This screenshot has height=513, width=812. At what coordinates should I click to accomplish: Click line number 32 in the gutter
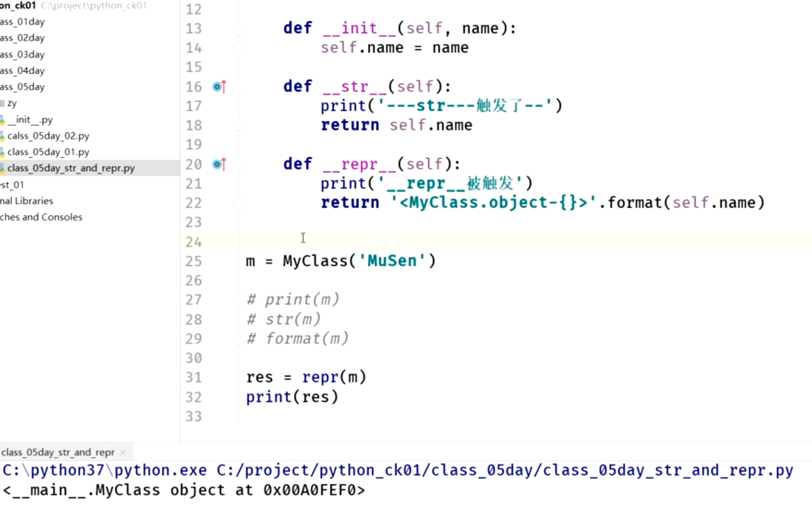point(193,397)
